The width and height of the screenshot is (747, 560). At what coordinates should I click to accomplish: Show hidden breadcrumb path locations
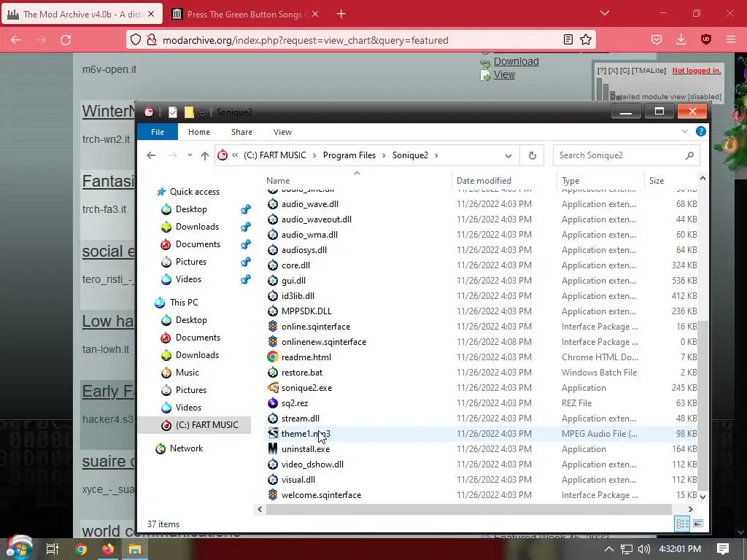click(235, 155)
